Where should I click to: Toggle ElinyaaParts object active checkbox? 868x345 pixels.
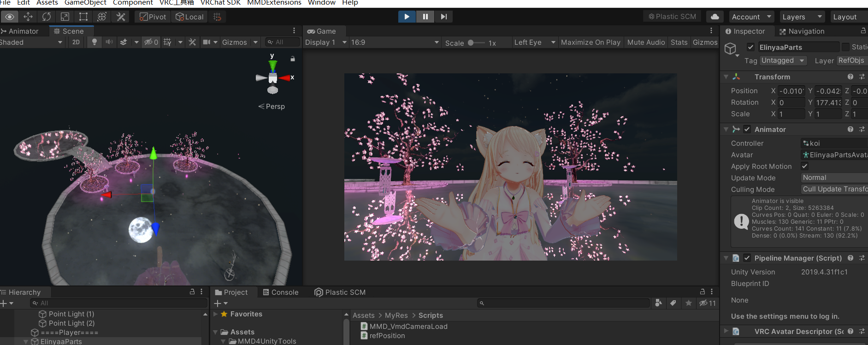coord(750,47)
